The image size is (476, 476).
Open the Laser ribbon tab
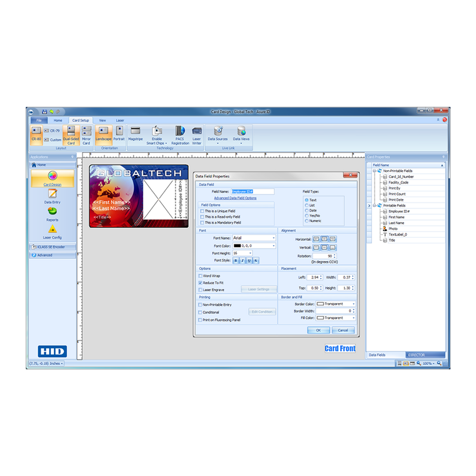click(x=120, y=121)
